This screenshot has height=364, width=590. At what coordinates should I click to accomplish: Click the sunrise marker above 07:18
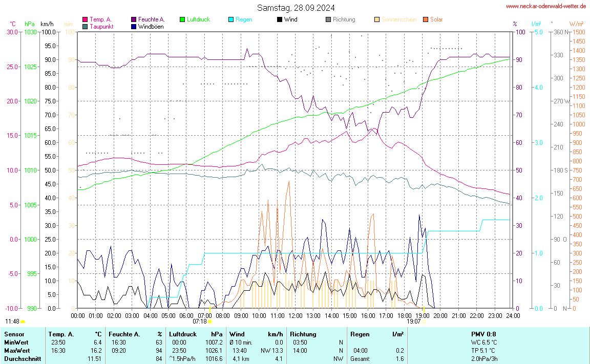click(x=210, y=310)
